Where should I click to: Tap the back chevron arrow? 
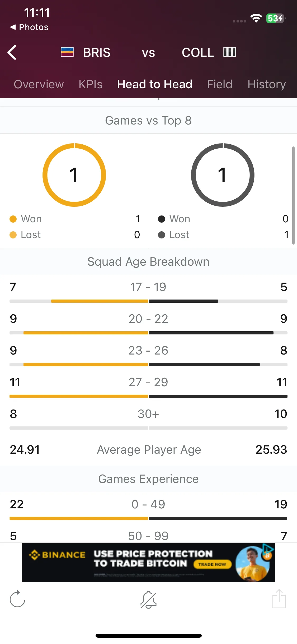(12, 52)
